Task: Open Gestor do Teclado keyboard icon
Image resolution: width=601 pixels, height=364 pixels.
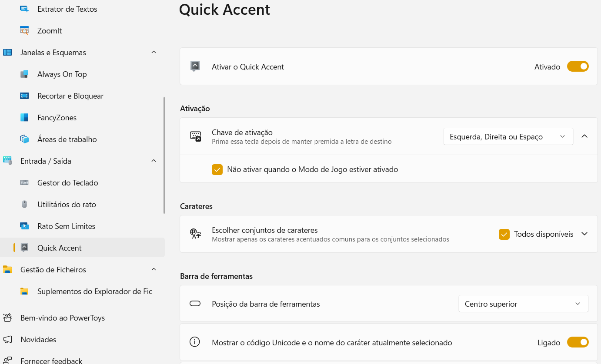Action: (24, 183)
